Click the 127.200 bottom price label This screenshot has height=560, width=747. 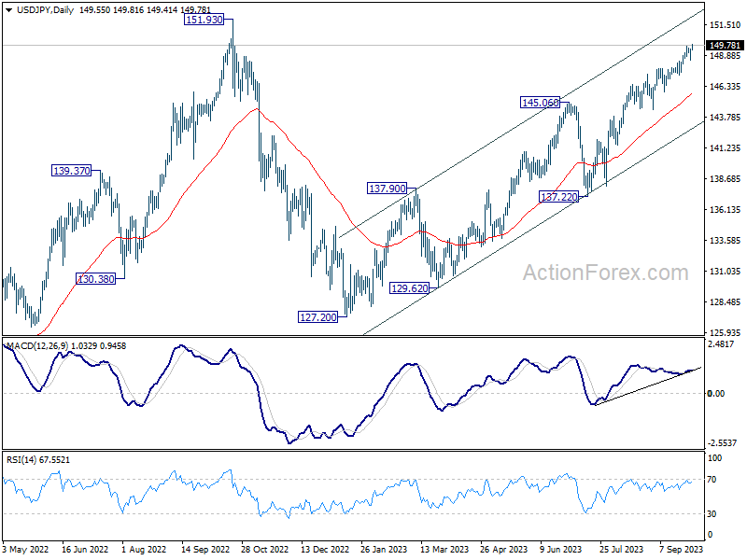click(x=317, y=317)
